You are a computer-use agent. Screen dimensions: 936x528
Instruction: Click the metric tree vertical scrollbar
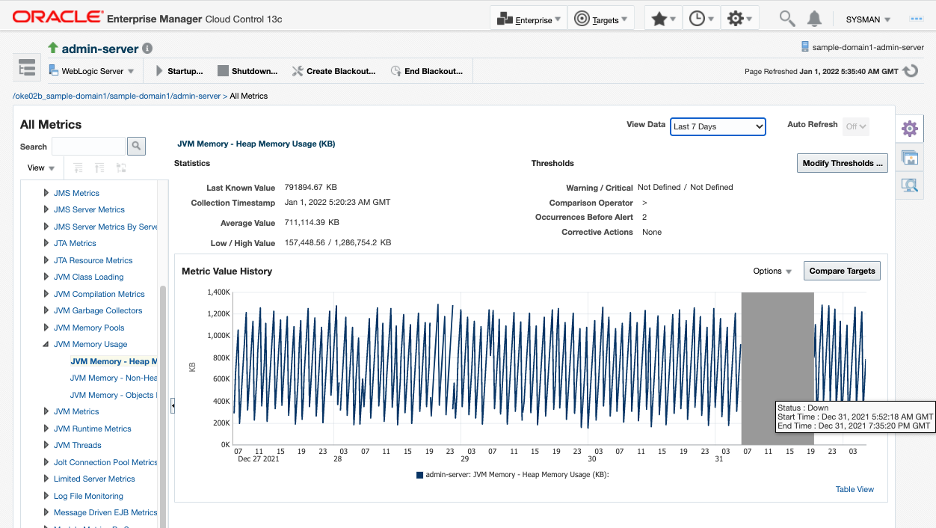(163, 406)
